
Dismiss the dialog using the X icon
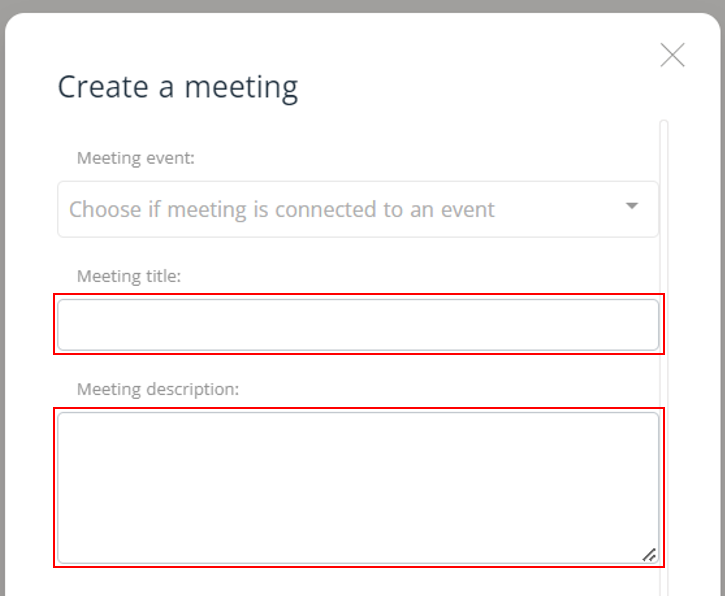673,55
